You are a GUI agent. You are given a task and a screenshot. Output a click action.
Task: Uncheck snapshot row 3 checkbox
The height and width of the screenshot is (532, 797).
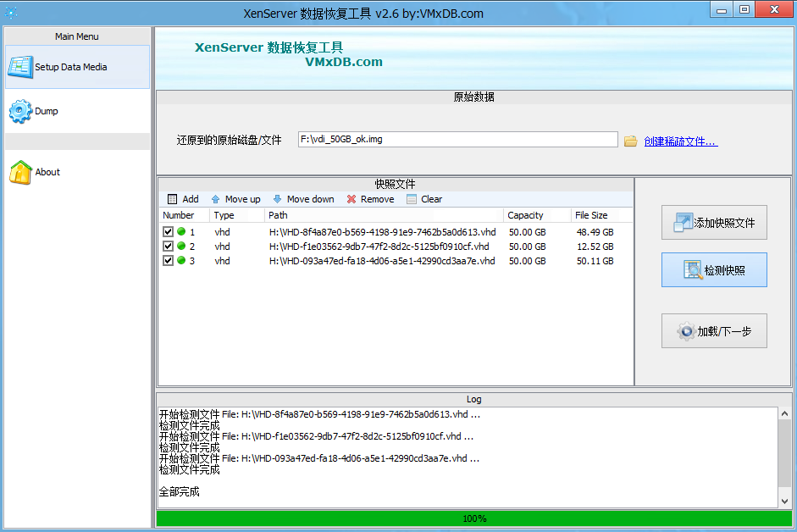[x=169, y=260]
